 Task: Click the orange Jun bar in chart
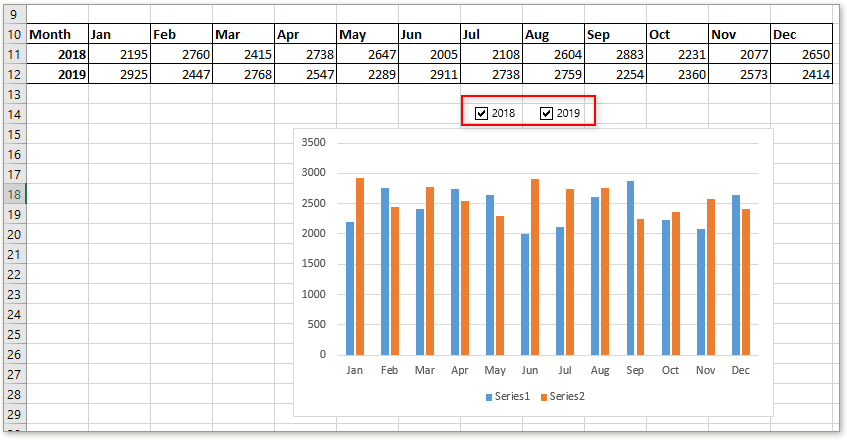click(535, 266)
